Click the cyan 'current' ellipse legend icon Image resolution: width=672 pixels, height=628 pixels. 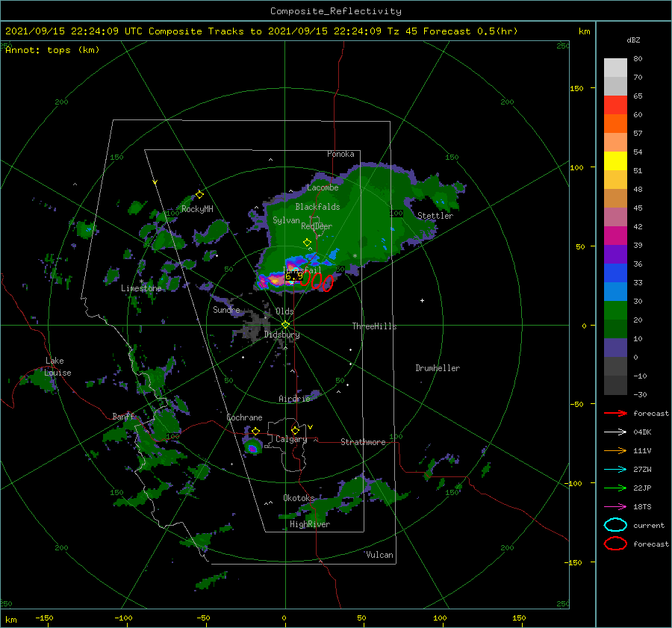615,525
